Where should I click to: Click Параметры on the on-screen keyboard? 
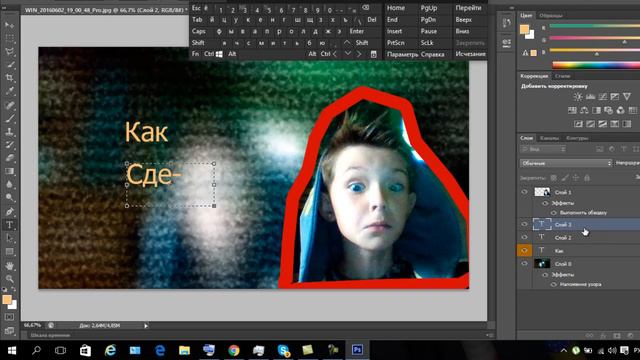point(402,54)
